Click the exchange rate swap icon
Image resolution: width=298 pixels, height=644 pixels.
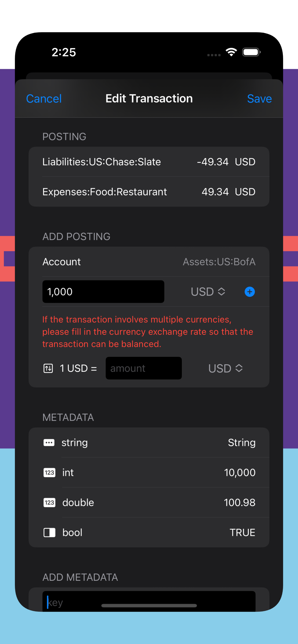pyautogui.click(x=48, y=368)
